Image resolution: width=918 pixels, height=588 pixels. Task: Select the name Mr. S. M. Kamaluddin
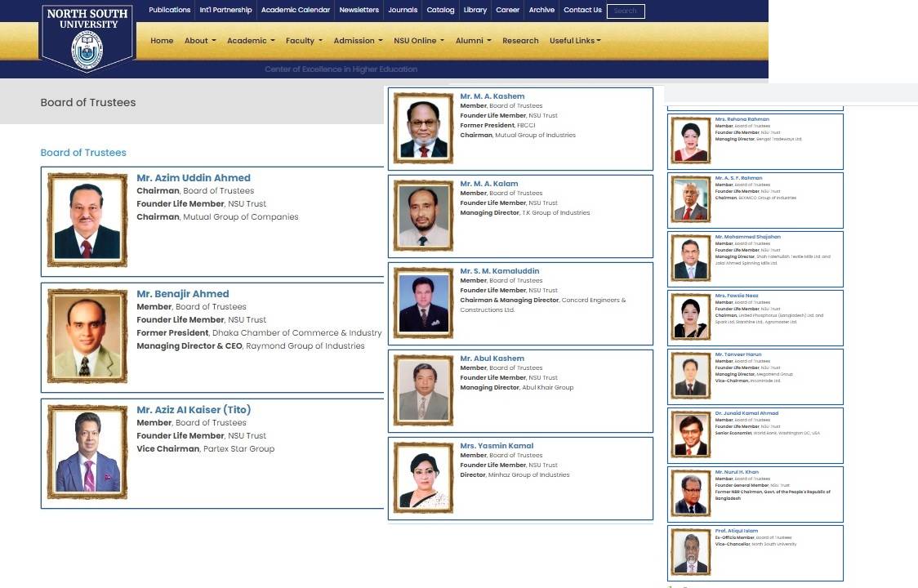tap(499, 270)
